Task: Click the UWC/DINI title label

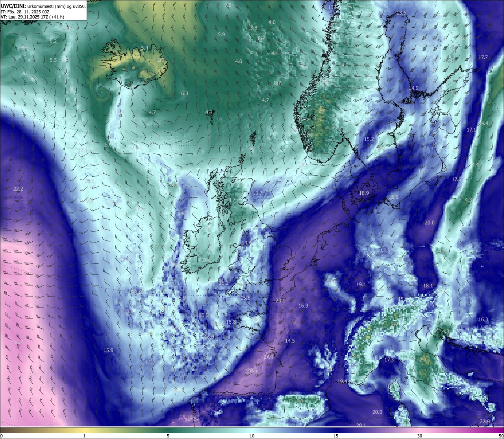Action: 13,6
